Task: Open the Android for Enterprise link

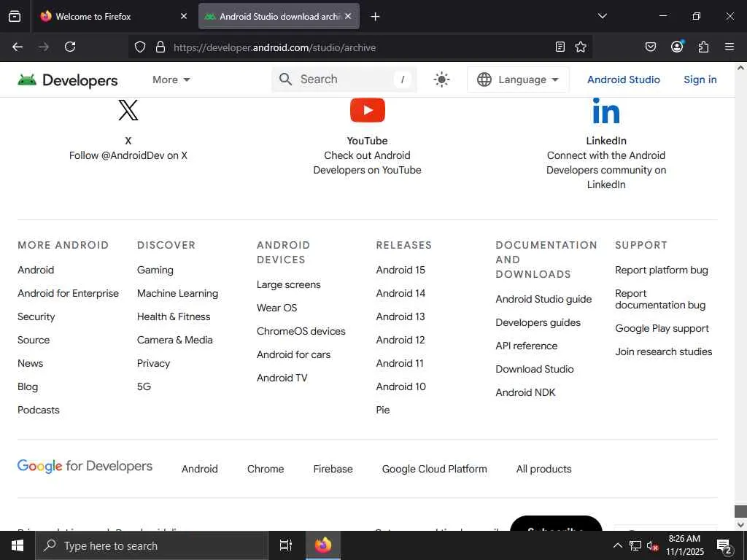Action: pyautogui.click(x=68, y=293)
